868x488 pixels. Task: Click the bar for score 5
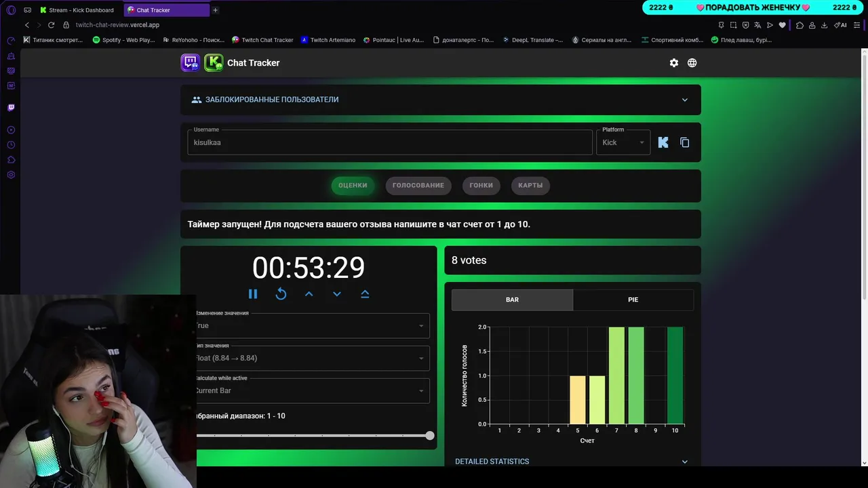578,400
